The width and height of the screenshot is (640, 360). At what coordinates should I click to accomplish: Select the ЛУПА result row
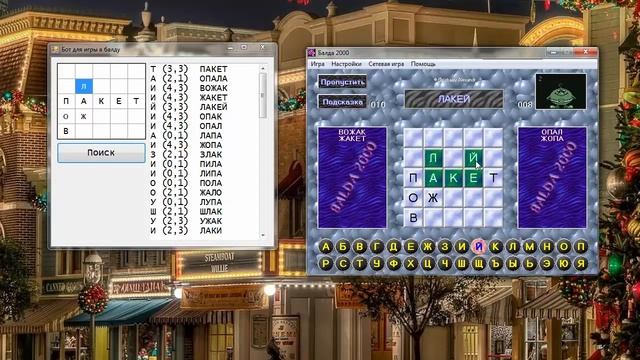203,202
